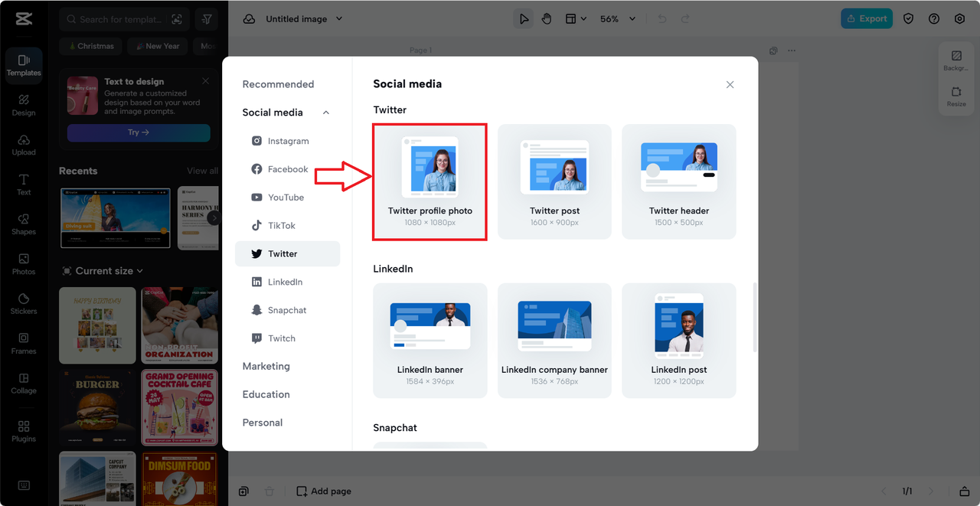
Task: Open the help question mark icon
Action: pos(934,19)
